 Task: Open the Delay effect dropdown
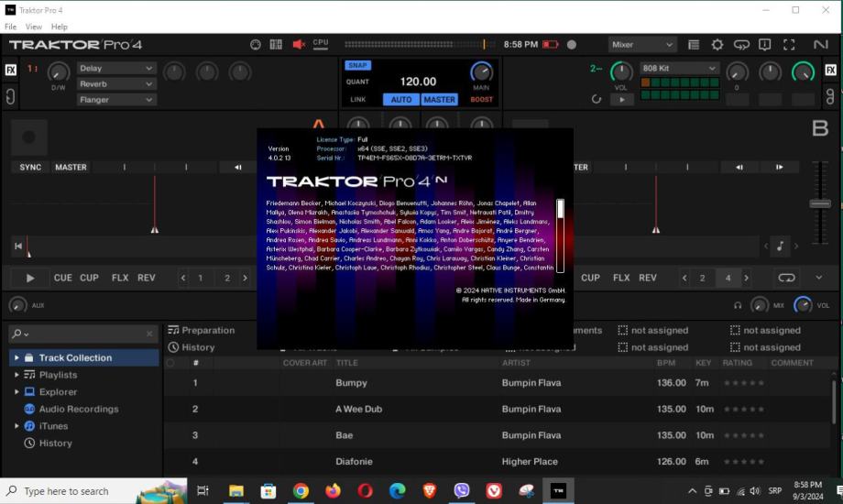coord(116,69)
